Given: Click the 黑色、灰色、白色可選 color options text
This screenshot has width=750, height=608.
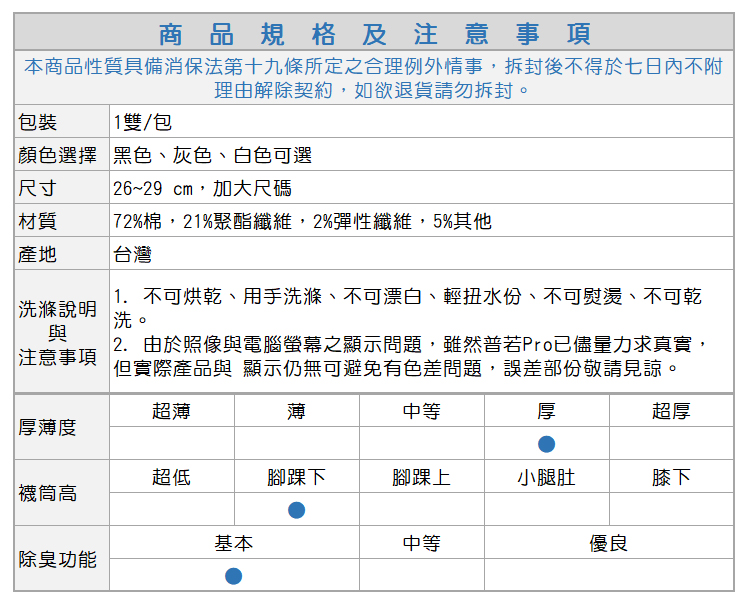Looking at the screenshot, I should pos(212,155).
